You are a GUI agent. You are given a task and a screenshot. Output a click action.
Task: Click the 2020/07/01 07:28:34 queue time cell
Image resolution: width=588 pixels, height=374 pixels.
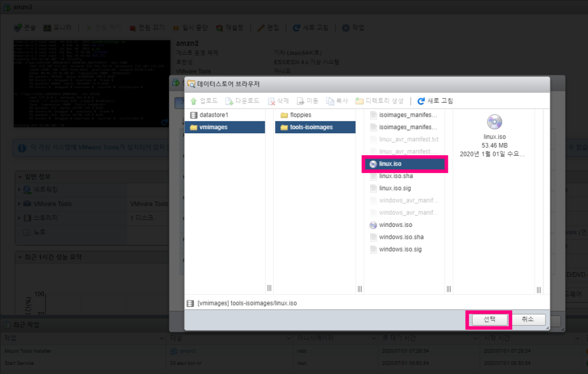pos(405,351)
